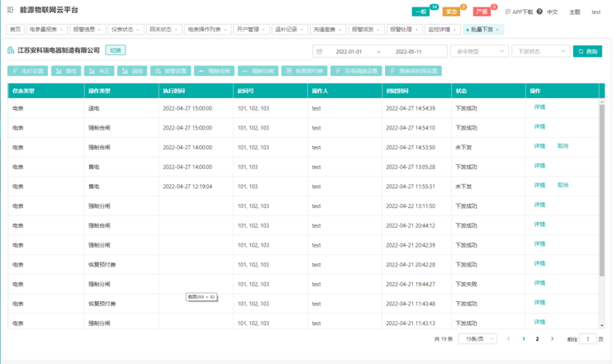This screenshot has width=613, height=364.
Task: Click the company building icon
Action: 11,50
